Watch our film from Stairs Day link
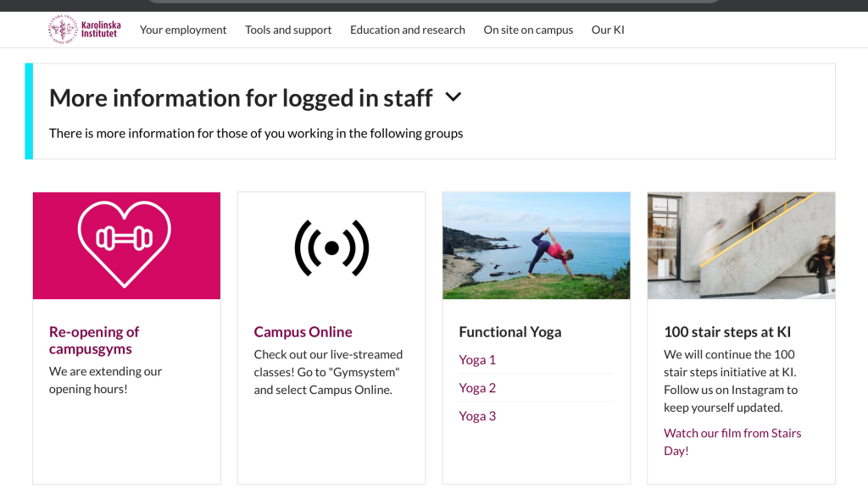This screenshot has width=868, height=488. tap(732, 441)
